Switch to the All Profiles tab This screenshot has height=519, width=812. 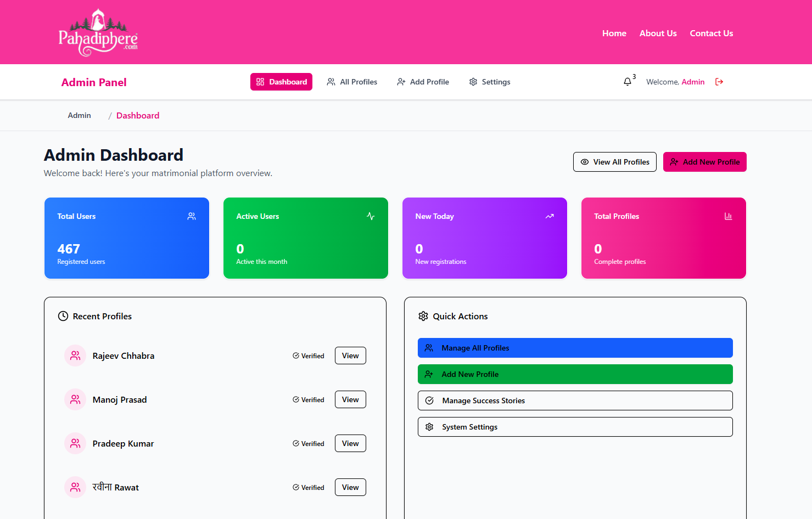coord(352,82)
